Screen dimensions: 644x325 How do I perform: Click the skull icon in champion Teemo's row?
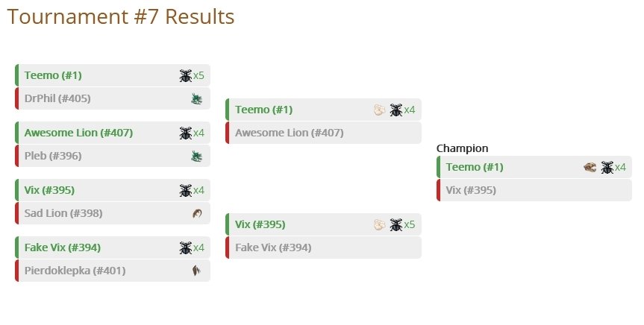[590, 168]
